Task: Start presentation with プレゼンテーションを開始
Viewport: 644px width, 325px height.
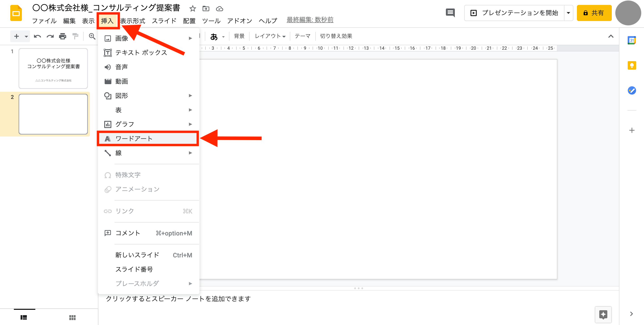Action: pos(514,13)
